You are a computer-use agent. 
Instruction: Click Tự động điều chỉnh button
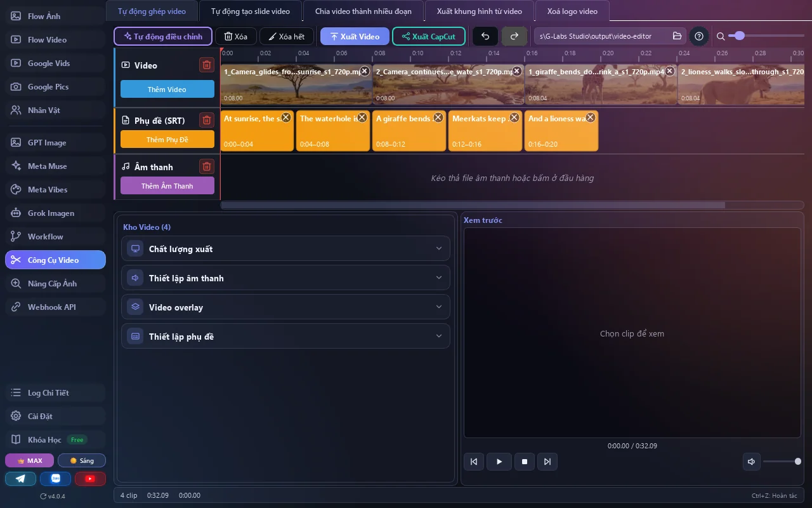[163, 36]
